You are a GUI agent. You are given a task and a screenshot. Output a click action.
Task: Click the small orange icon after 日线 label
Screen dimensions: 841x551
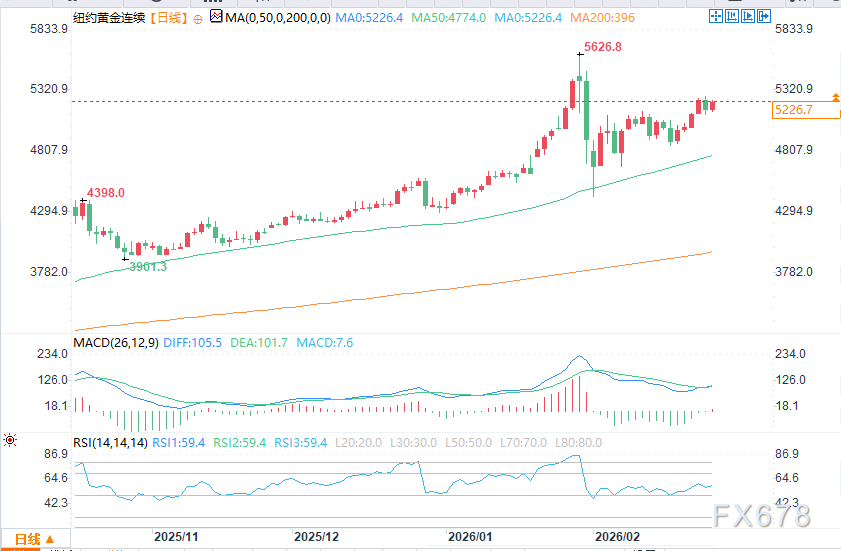pyautogui.click(x=196, y=18)
